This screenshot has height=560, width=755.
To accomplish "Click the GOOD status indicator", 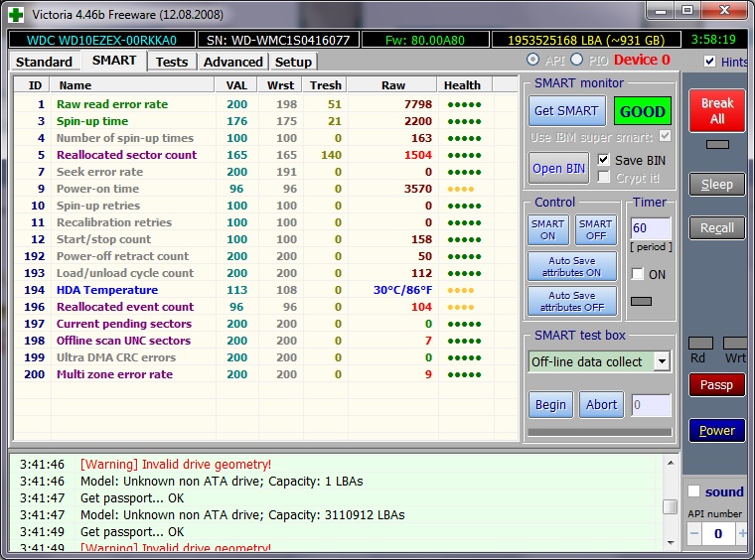I will 643,111.
